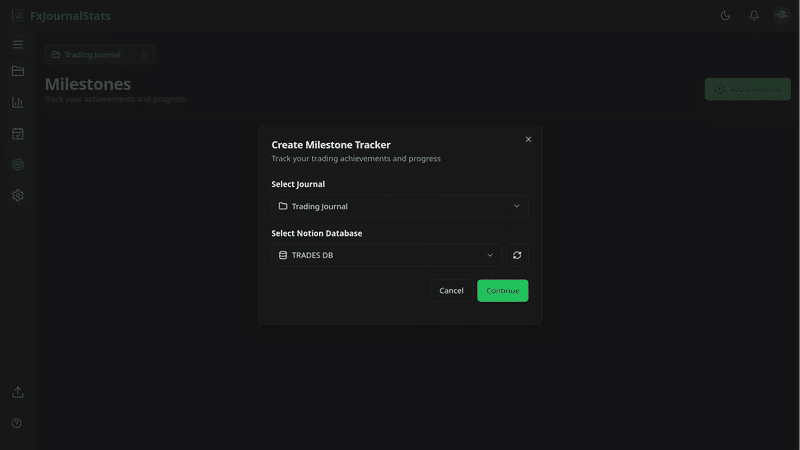The width and height of the screenshot is (800, 450).
Task: Toggle the sidebar hamburger menu
Action: click(x=18, y=44)
